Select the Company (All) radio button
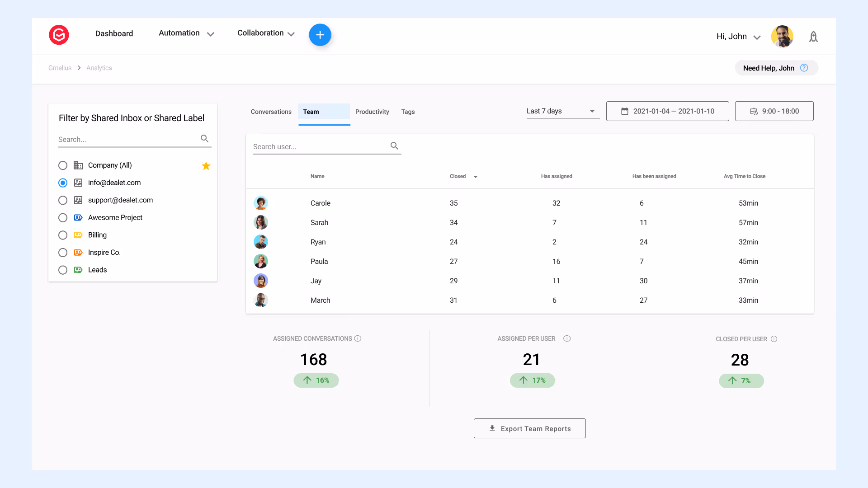868x488 pixels. click(x=63, y=165)
